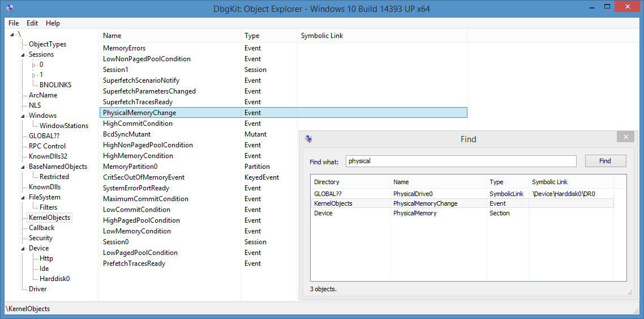Collapse the FileSystem tree node
The width and height of the screenshot is (644, 319).
tap(23, 197)
